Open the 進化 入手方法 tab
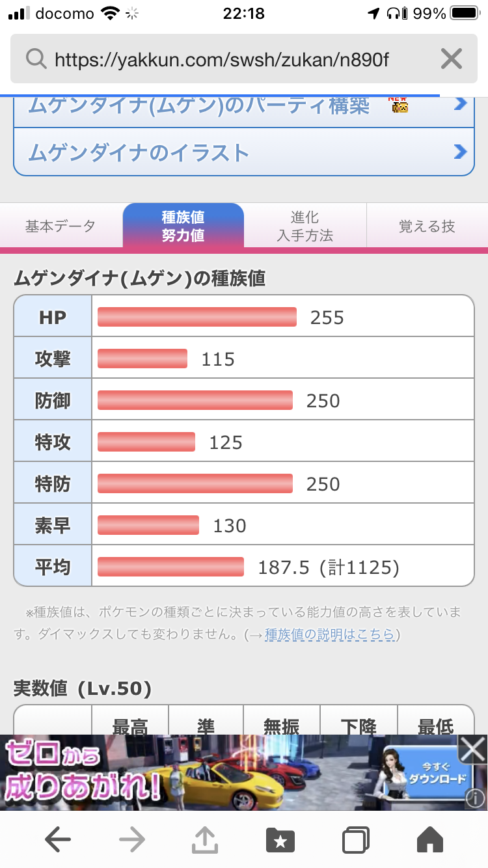This screenshot has height=868, width=488. tap(305, 226)
